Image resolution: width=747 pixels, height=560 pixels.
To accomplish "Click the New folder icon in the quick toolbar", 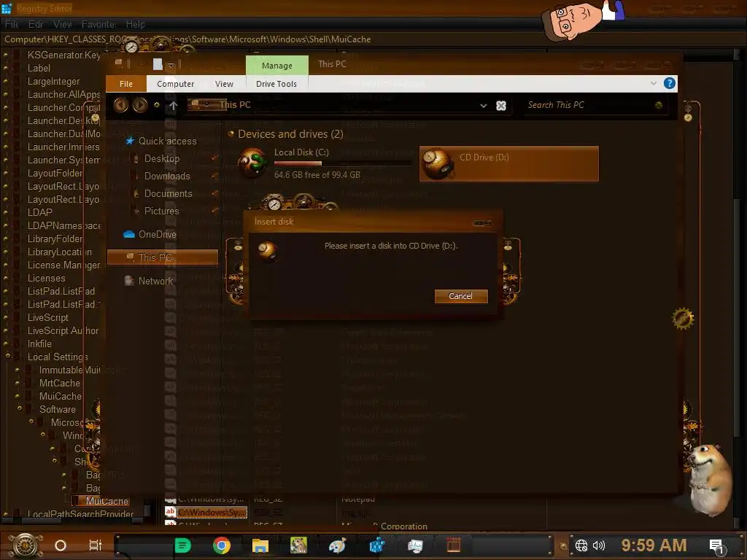I will pyautogui.click(x=158, y=64).
